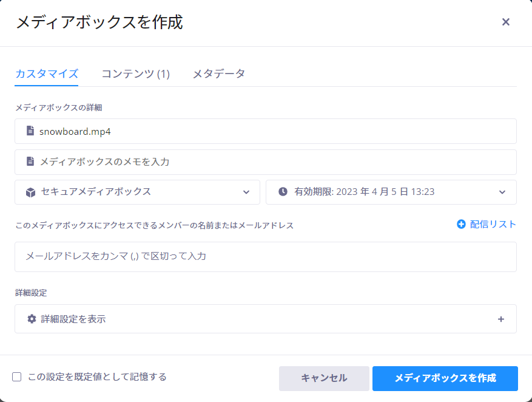The width and height of the screenshot is (532, 402).
Task: Click the gear icon in advanced settings
Action: click(32, 319)
